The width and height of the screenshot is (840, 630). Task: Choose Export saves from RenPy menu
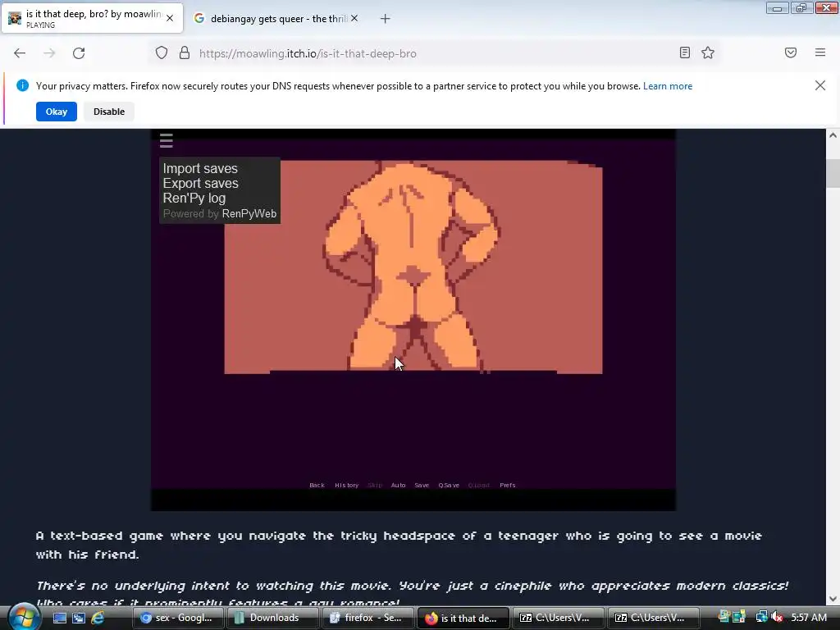click(201, 183)
